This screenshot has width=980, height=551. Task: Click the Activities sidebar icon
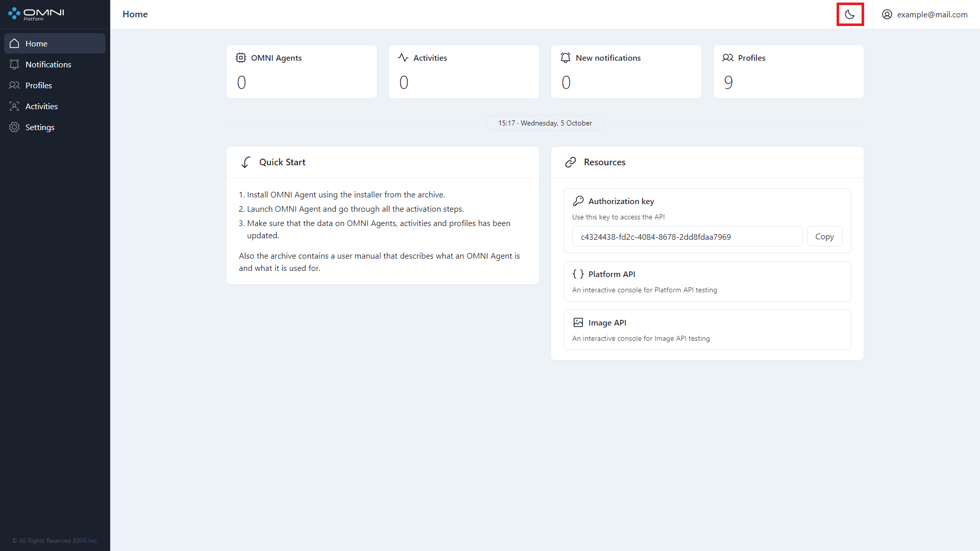pyautogui.click(x=14, y=106)
